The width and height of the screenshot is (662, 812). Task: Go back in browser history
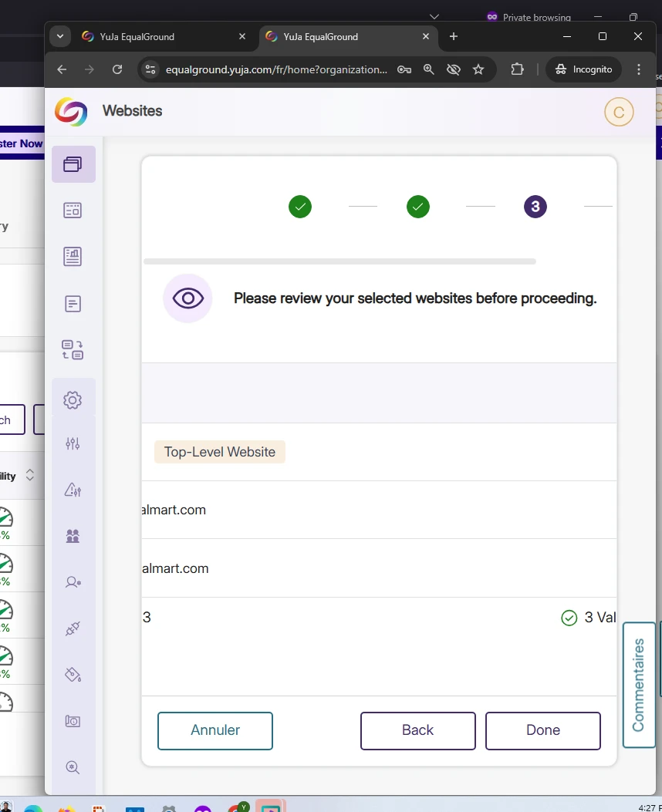[62, 69]
